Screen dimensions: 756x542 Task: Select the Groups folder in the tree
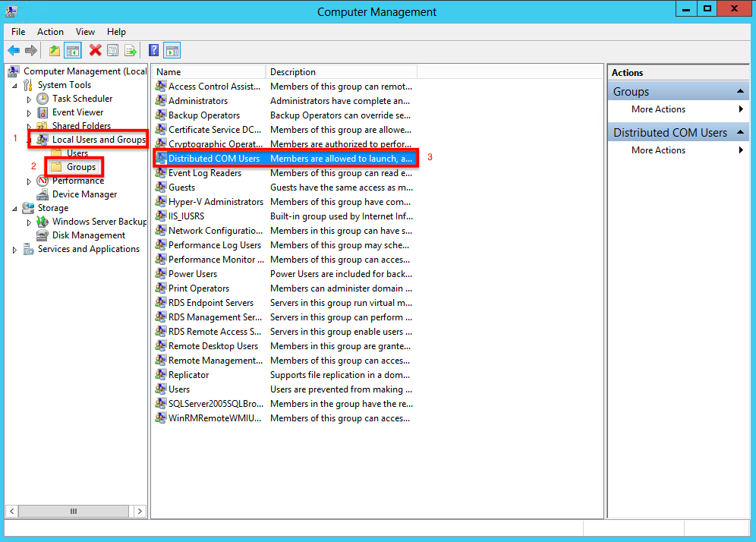point(81,167)
